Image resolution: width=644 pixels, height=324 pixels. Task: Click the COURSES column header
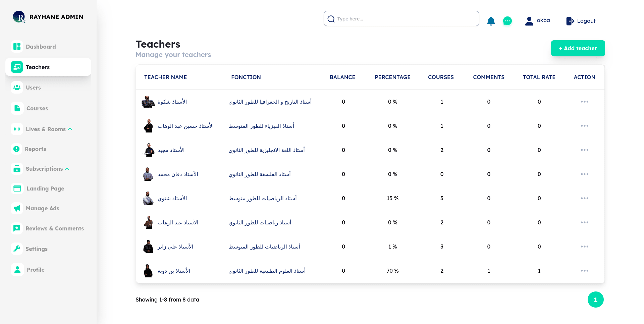tap(441, 77)
